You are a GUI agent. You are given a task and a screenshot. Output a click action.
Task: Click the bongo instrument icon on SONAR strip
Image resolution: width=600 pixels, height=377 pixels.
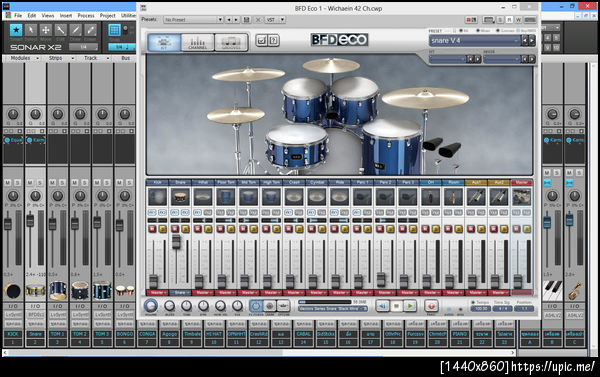click(x=125, y=291)
